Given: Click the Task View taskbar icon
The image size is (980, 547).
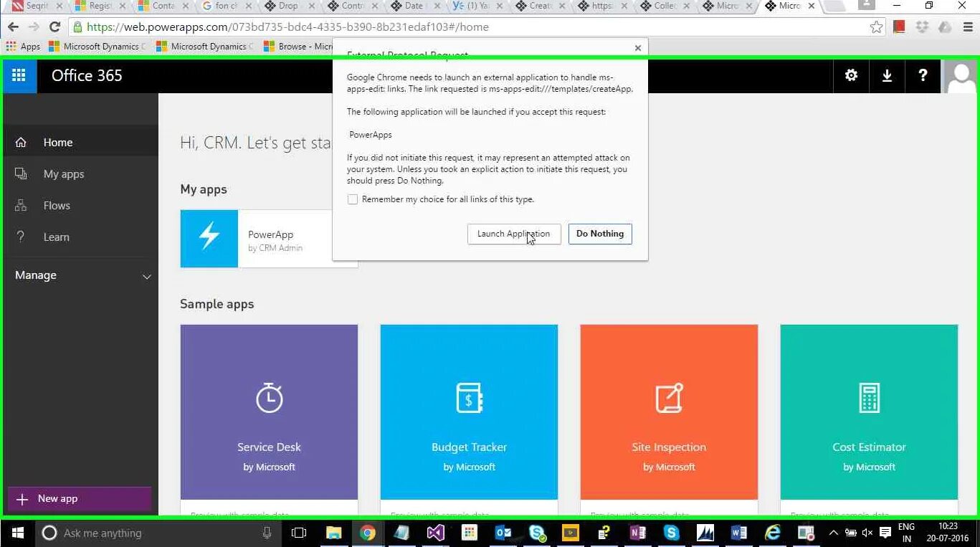Looking at the screenshot, I should 299,533.
